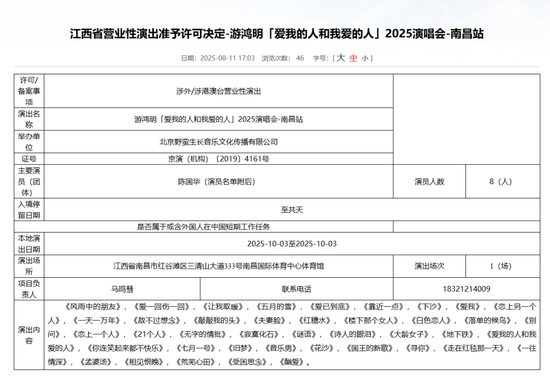Click the text 是否属于或含外国人在中国短期工作任务
The height and width of the screenshot is (376, 550).
(203, 227)
